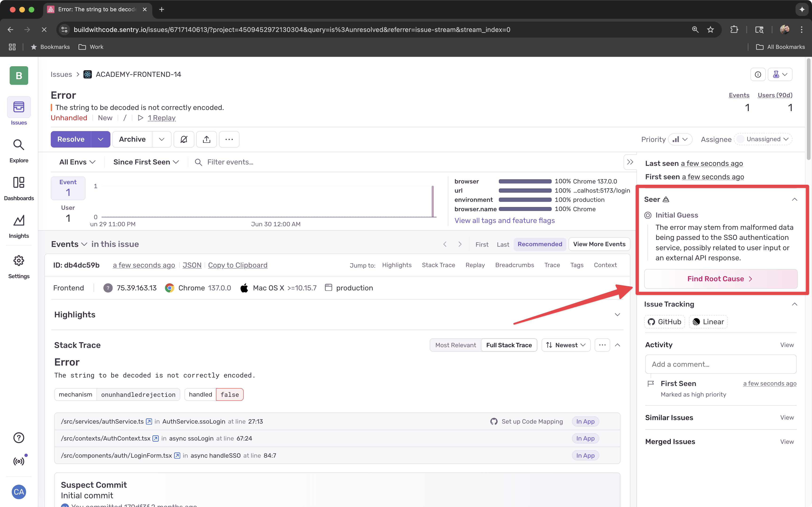This screenshot has height=507, width=812.
Task: Click the 1 Replay link
Action: tap(162, 118)
